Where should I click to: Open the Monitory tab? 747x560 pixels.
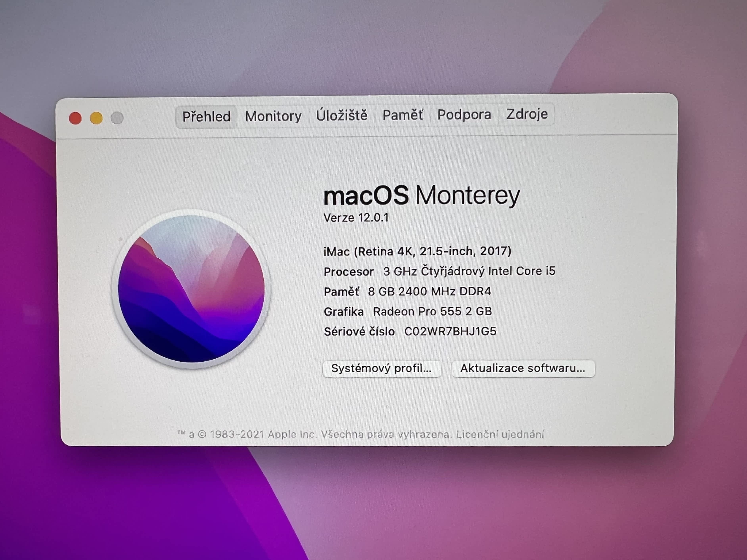click(273, 116)
